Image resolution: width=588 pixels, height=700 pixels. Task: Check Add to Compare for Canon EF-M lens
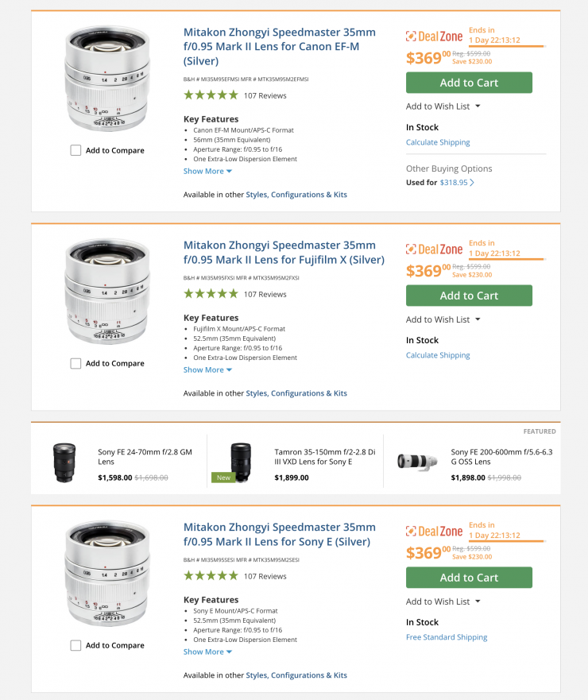tap(75, 150)
